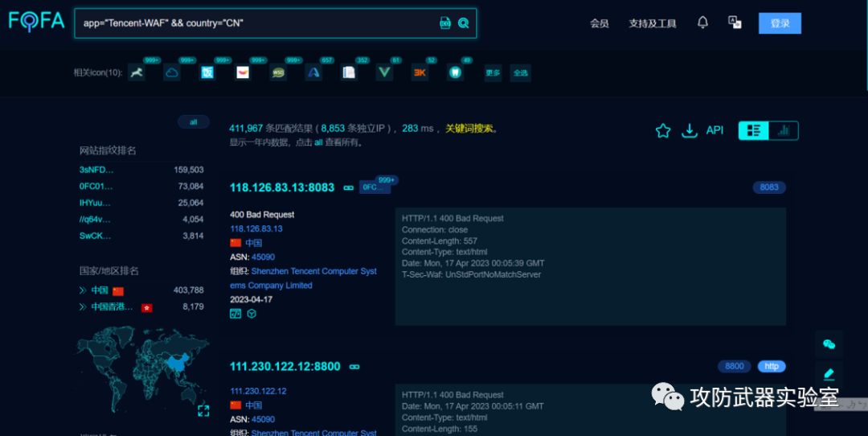Click the 登录 login button

tap(780, 23)
